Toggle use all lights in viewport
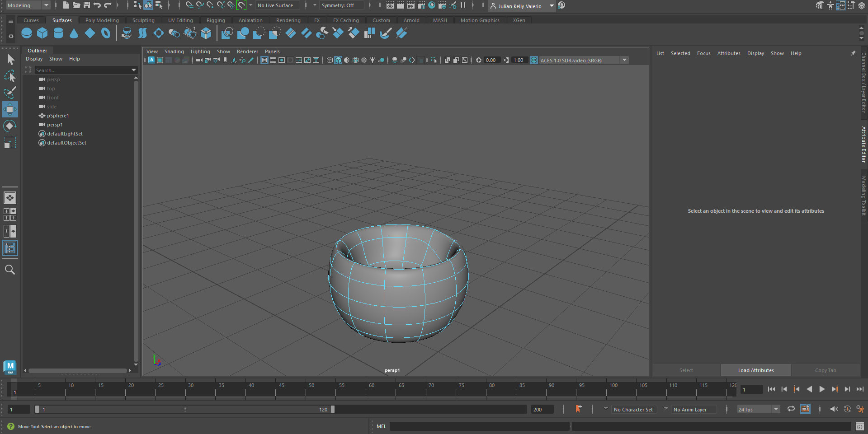The image size is (868, 434). [373, 60]
